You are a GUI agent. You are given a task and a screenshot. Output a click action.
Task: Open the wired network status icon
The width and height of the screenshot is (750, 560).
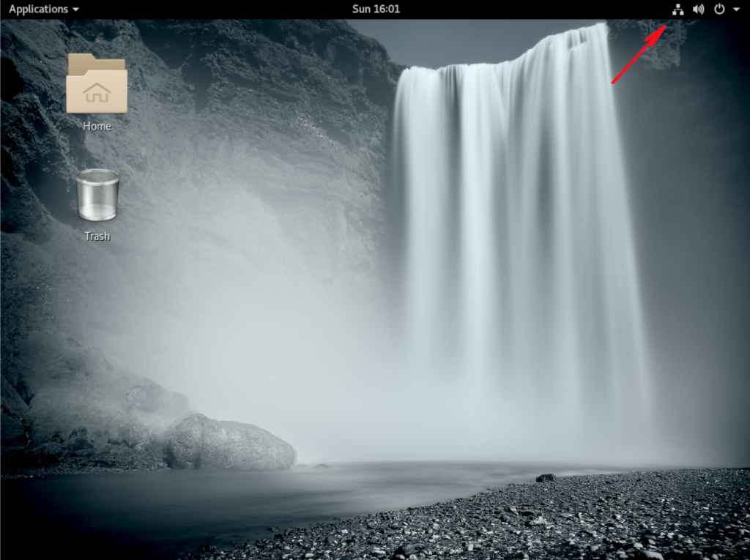677,10
